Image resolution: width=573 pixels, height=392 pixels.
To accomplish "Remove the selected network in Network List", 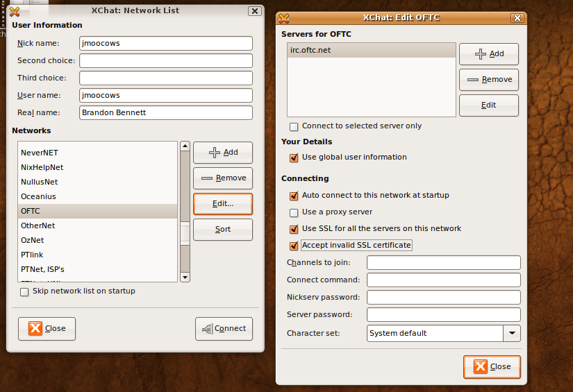I will 223,178.
